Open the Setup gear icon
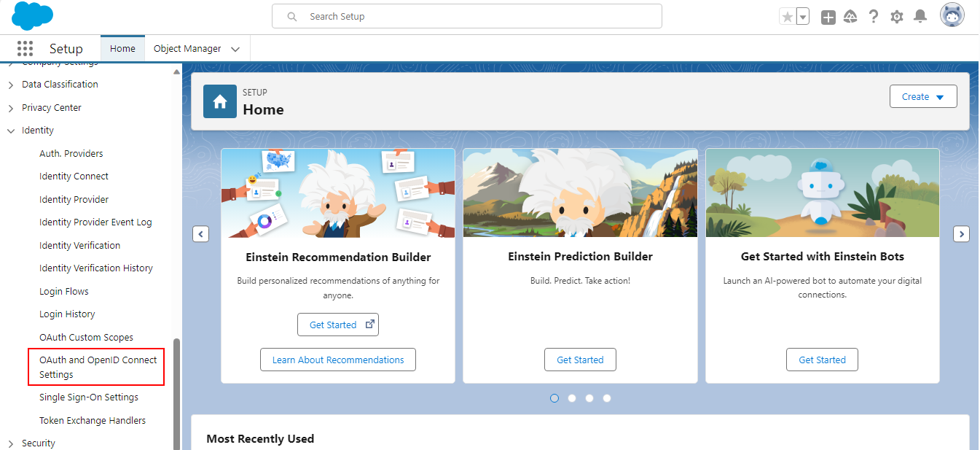 pyautogui.click(x=897, y=17)
